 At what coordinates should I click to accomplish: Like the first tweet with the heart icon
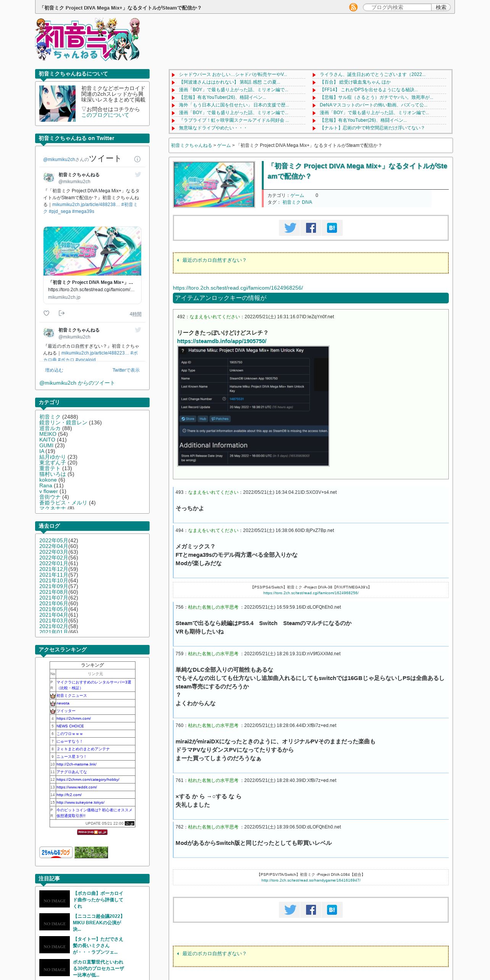point(47,313)
